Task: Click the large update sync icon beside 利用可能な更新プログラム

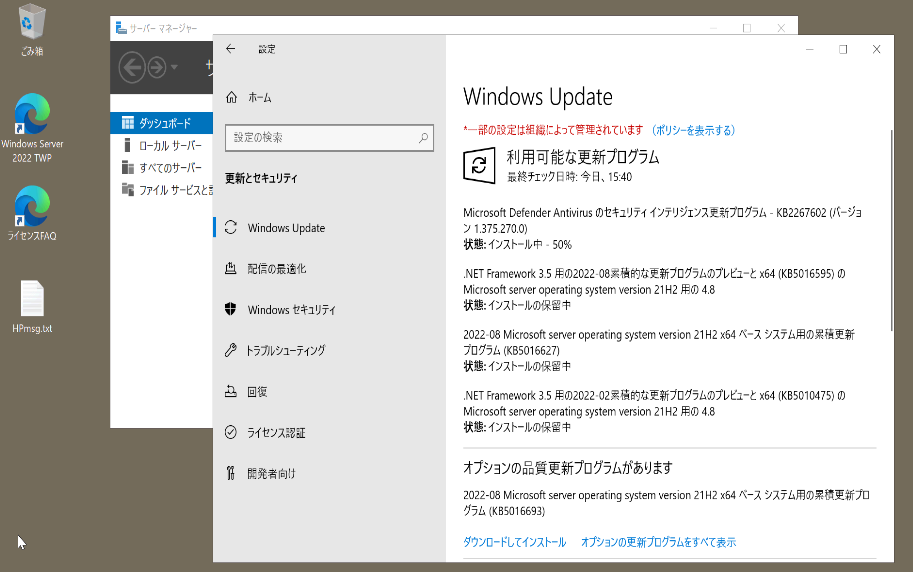Action: [x=479, y=165]
